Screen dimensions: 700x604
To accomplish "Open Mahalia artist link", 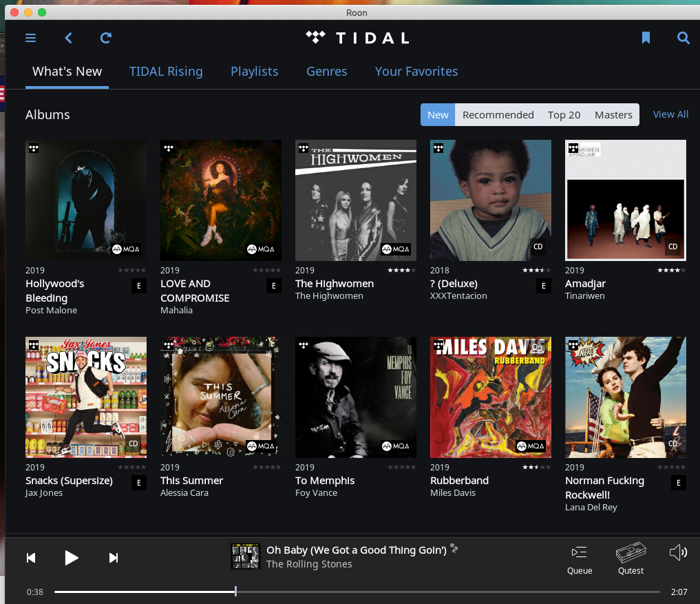I will (x=176, y=310).
